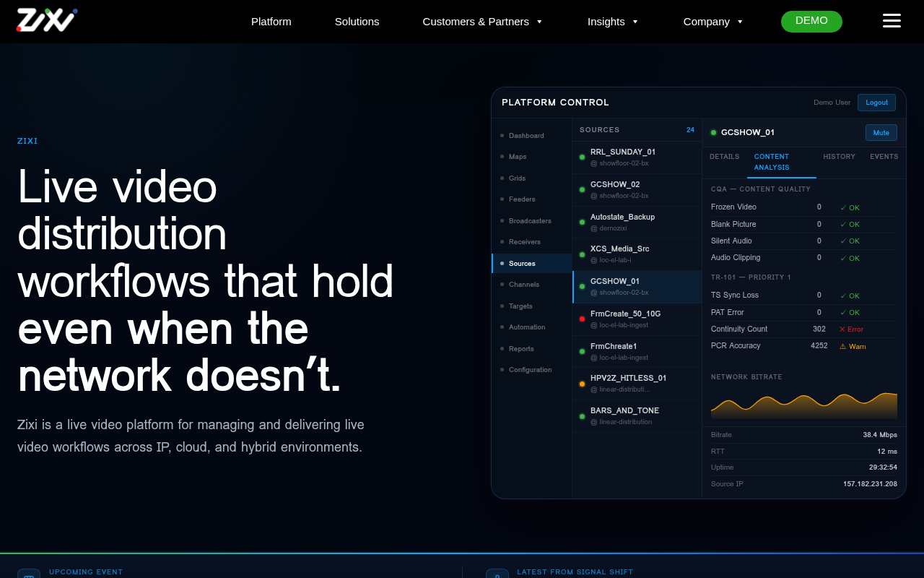Click green status dot of RRL_SUNDAY_01
The width and height of the screenshot is (924, 578).
[582, 158]
